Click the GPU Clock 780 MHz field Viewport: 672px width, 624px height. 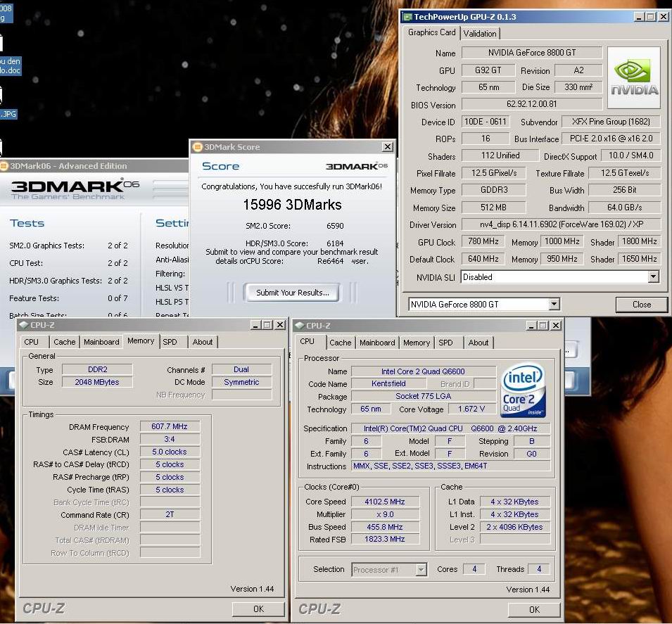(x=483, y=242)
